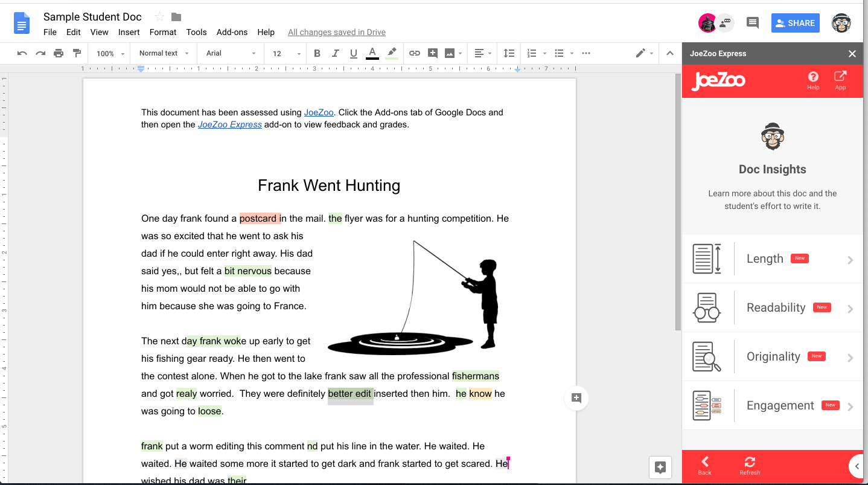Choose a highlight color with the marker icon
The width and height of the screenshot is (868, 485).
click(x=392, y=53)
